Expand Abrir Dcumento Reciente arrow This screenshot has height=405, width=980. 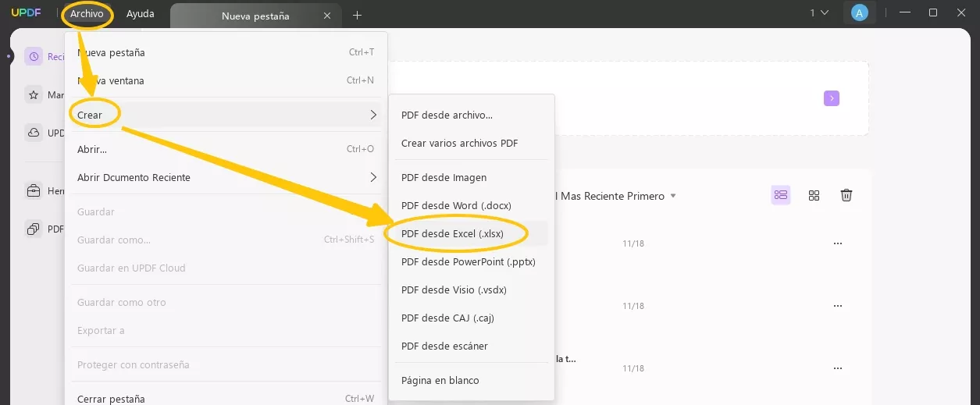tap(373, 177)
